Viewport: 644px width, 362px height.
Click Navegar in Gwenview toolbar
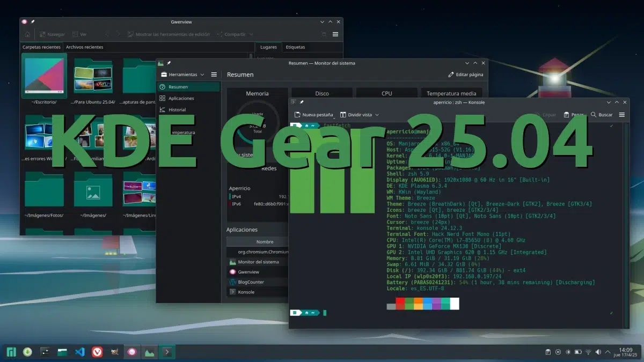52,34
